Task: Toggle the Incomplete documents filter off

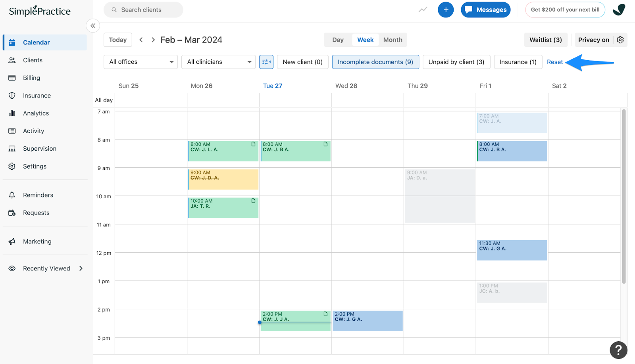Action: point(375,62)
